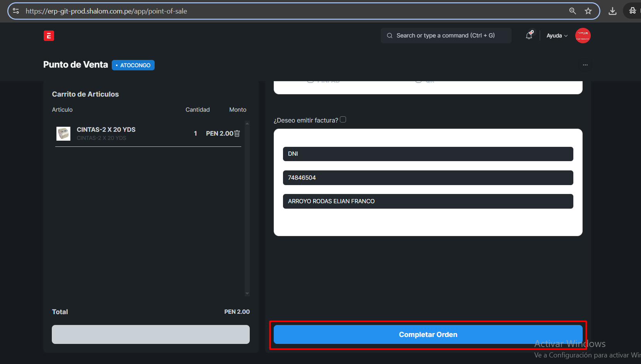641x364 pixels.
Task: Open the three-dot page options menu
Action: [585, 65]
